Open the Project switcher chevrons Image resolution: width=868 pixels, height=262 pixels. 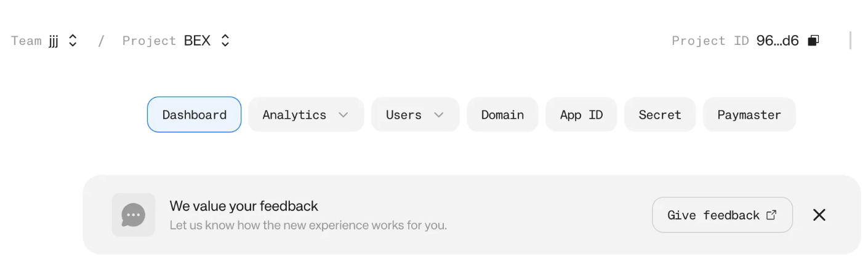coord(225,41)
